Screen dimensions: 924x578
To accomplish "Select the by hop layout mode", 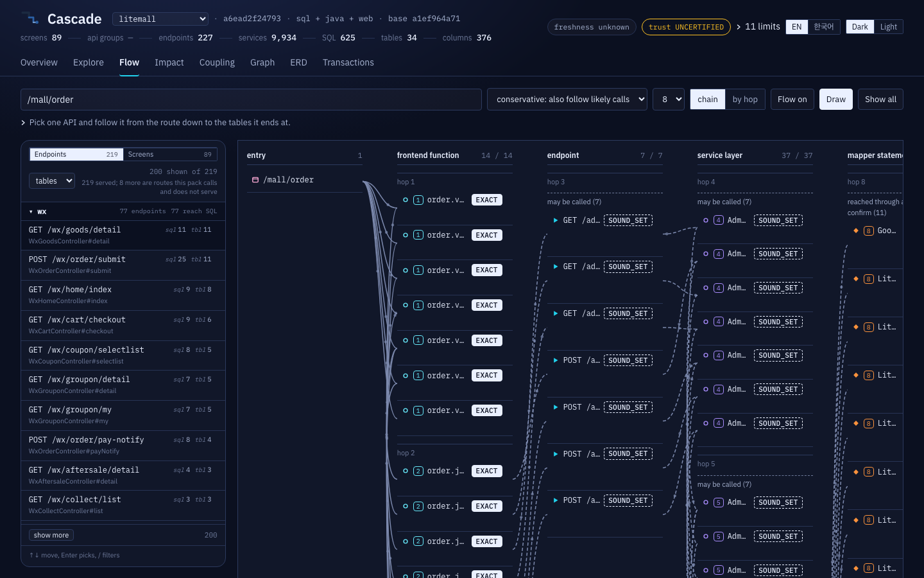I will pos(745,100).
